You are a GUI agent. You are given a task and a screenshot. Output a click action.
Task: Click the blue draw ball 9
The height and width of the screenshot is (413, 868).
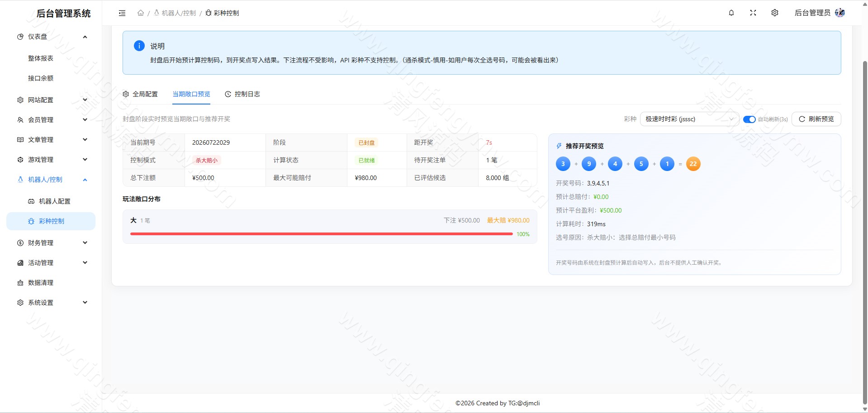(589, 164)
